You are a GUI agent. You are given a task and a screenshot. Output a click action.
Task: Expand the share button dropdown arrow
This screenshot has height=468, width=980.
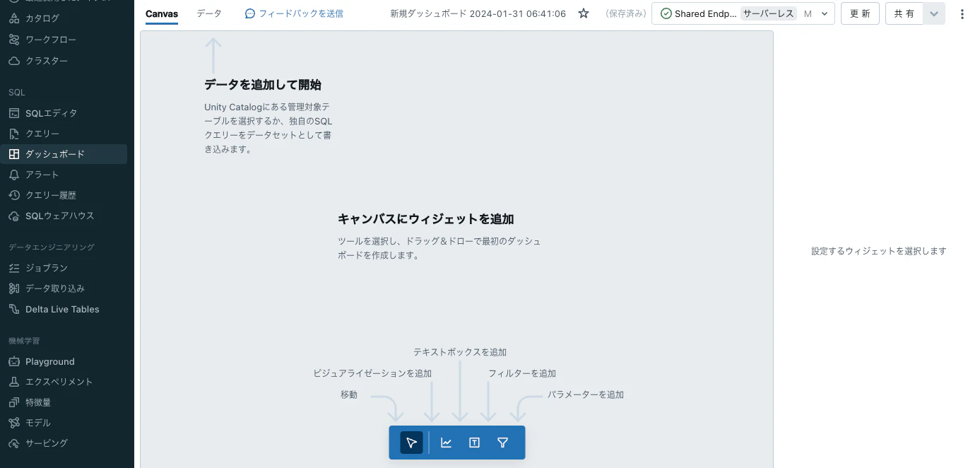pyautogui.click(x=934, y=13)
